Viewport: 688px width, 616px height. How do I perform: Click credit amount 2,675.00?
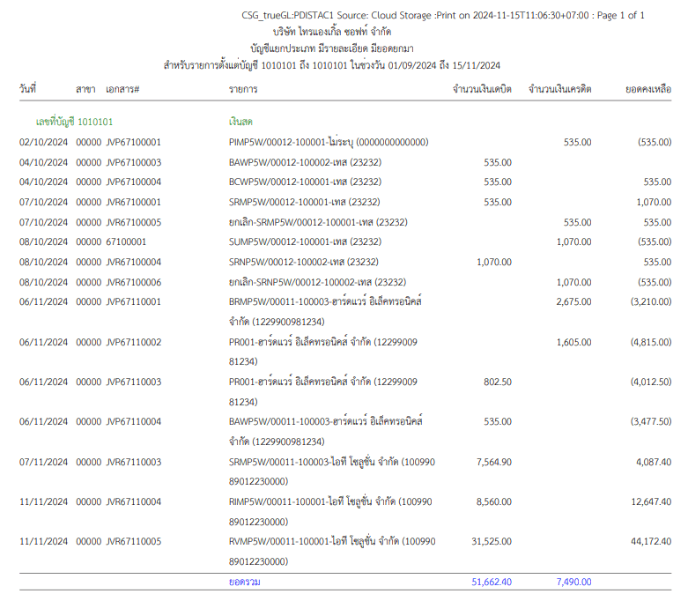tap(573, 301)
